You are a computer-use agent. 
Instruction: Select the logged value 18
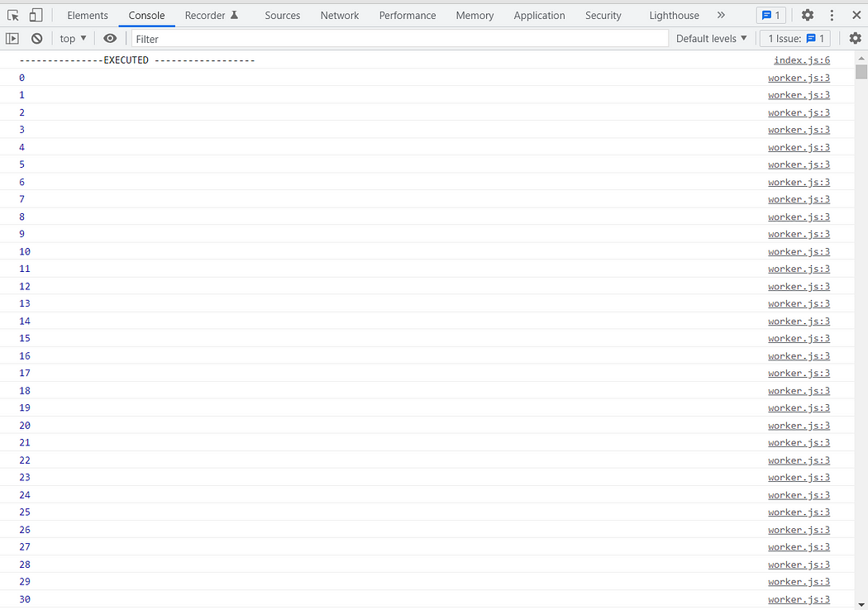click(x=25, y=390)
